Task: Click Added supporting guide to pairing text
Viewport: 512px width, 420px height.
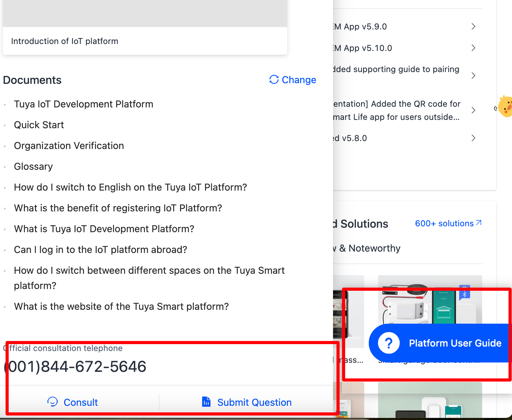Action: coord(396,69)
